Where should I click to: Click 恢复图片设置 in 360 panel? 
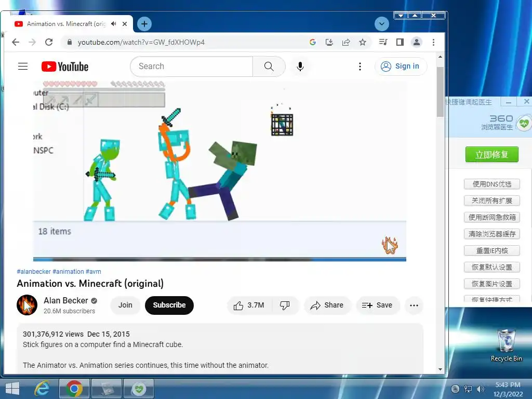(x=492, y=284)
